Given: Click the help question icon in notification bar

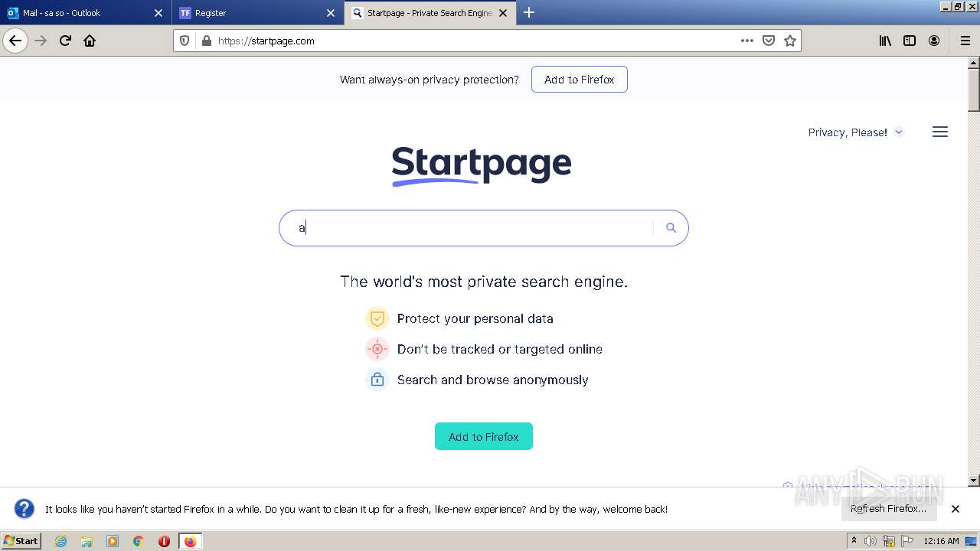Looking at the screenshot, I should 24,509.
